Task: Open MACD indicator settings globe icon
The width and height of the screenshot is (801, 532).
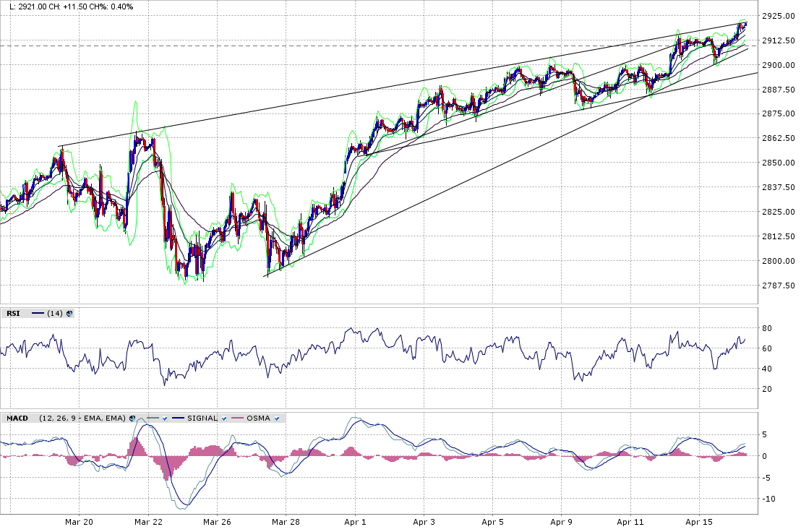Action: click(x=133, y=418)
